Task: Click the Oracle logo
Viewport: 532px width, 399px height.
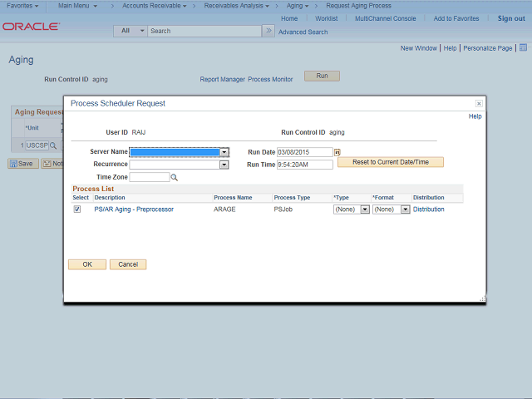Action: 31,27
